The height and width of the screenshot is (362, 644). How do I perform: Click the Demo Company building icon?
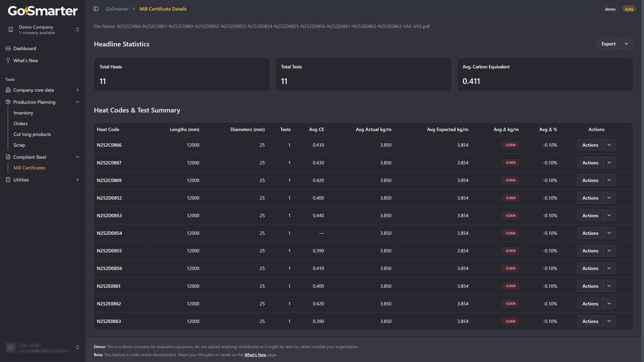[11, 29]
